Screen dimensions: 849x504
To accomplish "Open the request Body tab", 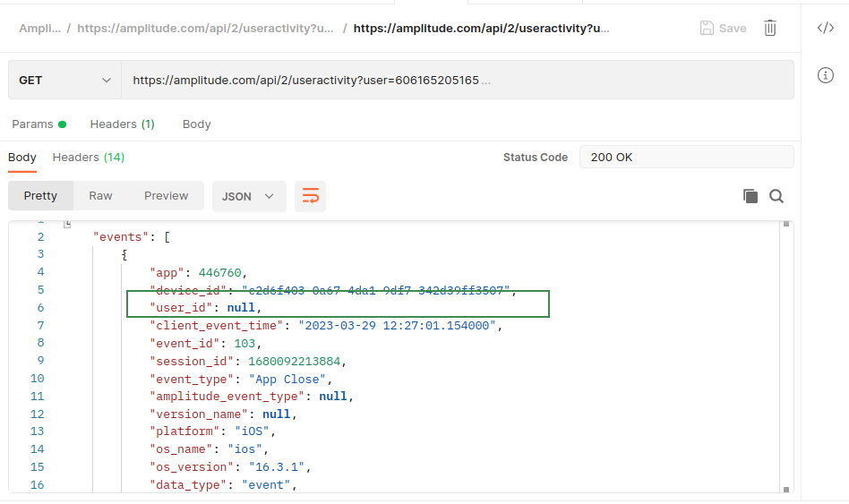I will pyautogui.click(x=196, y=124).
